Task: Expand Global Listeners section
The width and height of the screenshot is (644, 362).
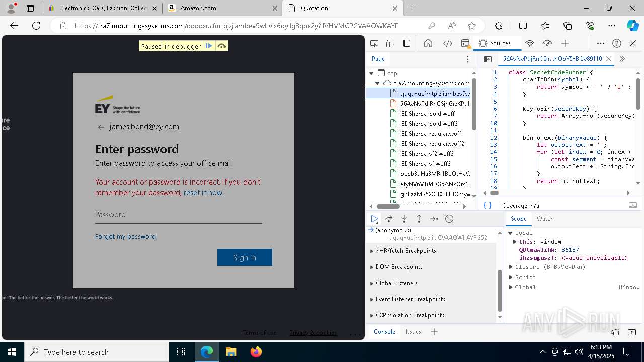Action: 372,283
